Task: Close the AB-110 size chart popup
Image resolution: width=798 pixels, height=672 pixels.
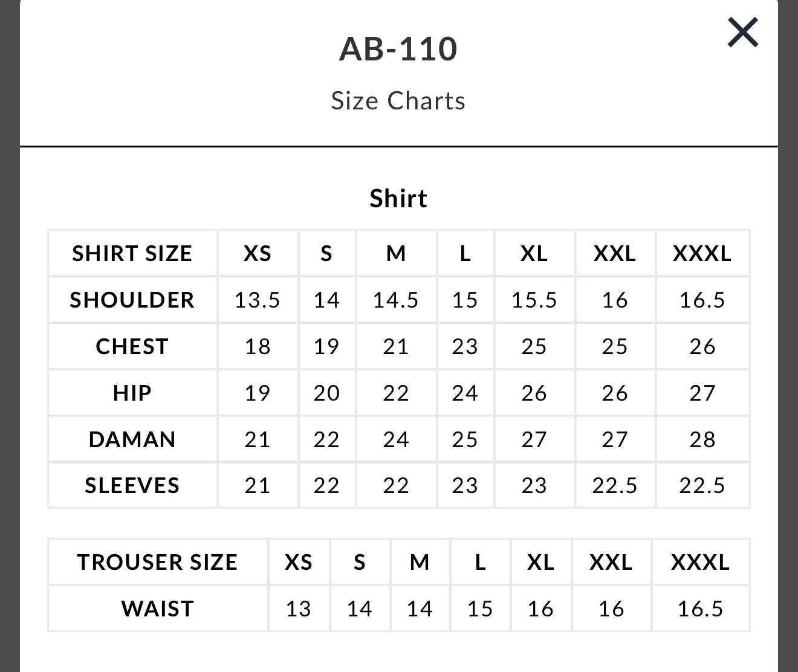Action: (743, 32)
